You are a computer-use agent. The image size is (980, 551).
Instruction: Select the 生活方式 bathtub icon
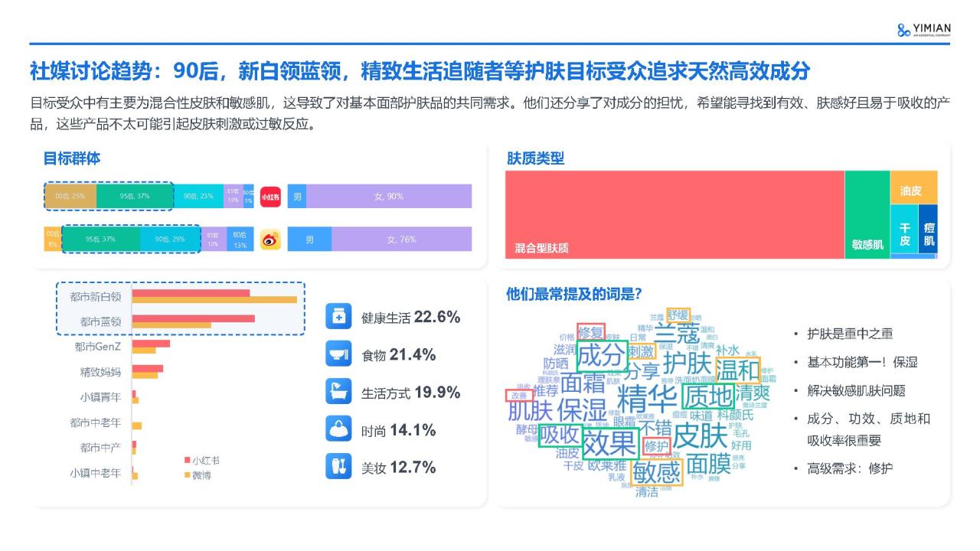pos(338,392)
